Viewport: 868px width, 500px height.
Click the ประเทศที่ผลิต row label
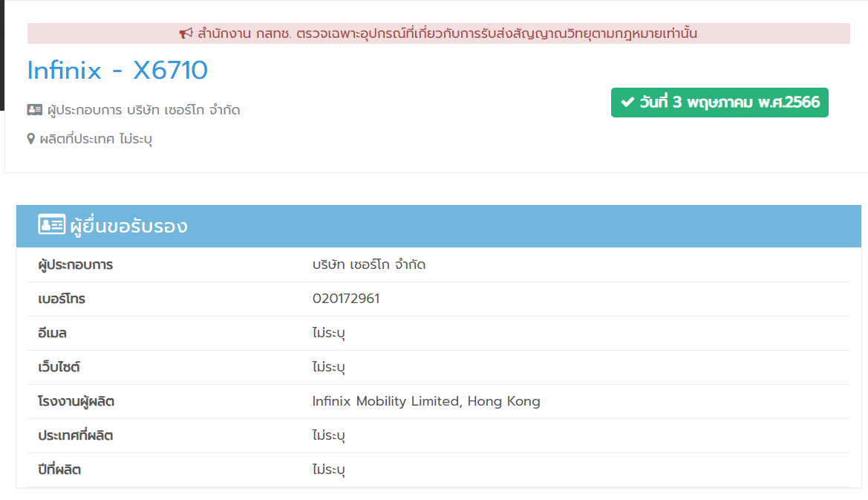tap(76, 435)
